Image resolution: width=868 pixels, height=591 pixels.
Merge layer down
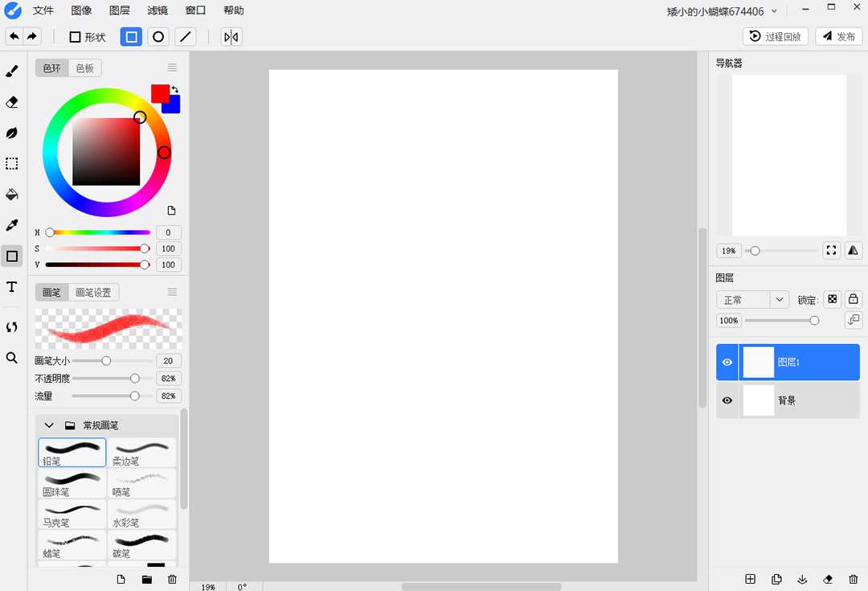pos(802,579)
